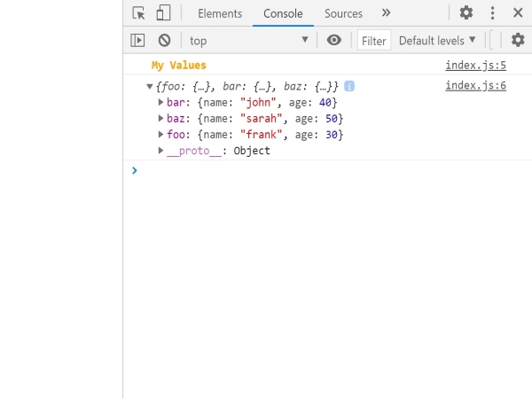This screenshot has width=532, height=399.
Task: Switch to the Elements tab
Action: pos(220,13)
